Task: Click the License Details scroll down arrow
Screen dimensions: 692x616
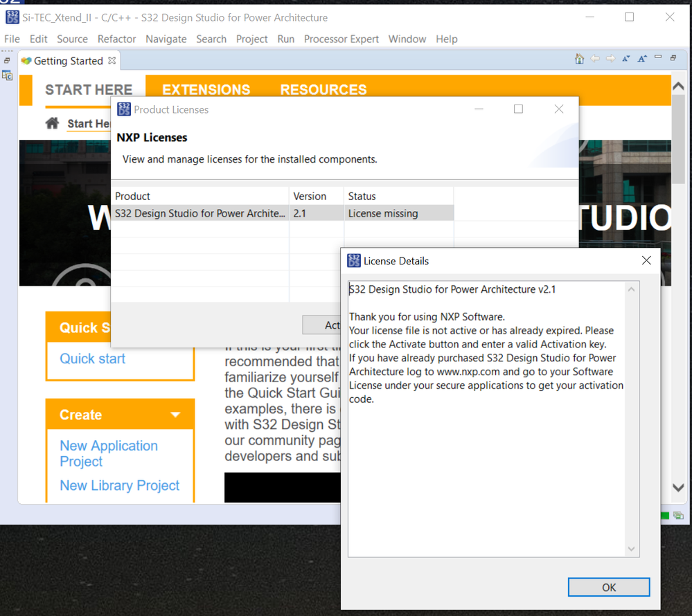Action: click(632, 549)
